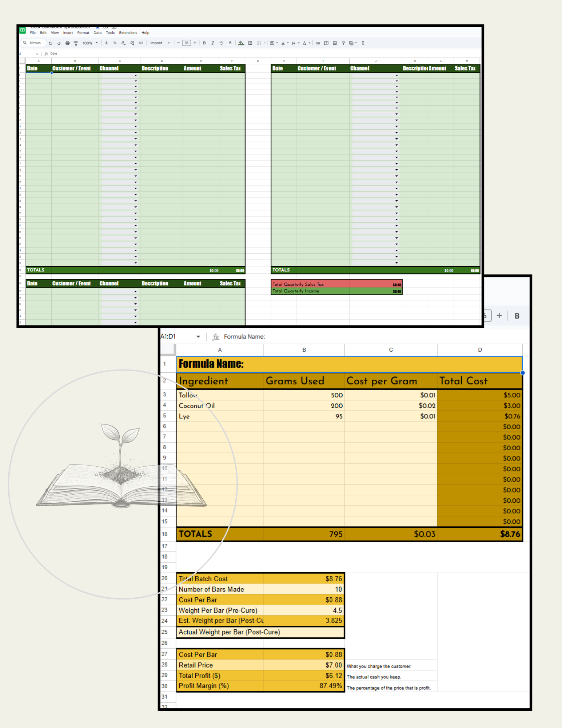Click the minus to decrease font size
This screenshot has height=728, width=562.
tap(178, 43)
